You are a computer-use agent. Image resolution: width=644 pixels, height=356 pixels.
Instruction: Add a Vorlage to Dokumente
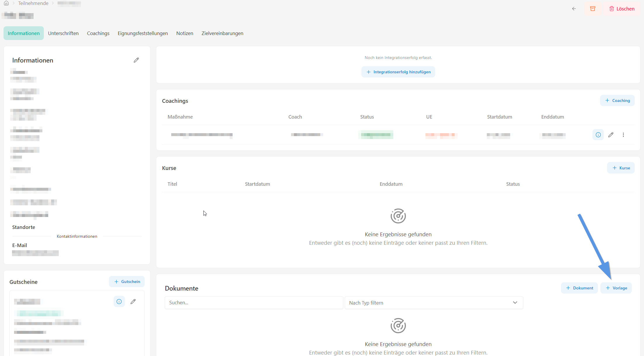click(x=616, y=288)
